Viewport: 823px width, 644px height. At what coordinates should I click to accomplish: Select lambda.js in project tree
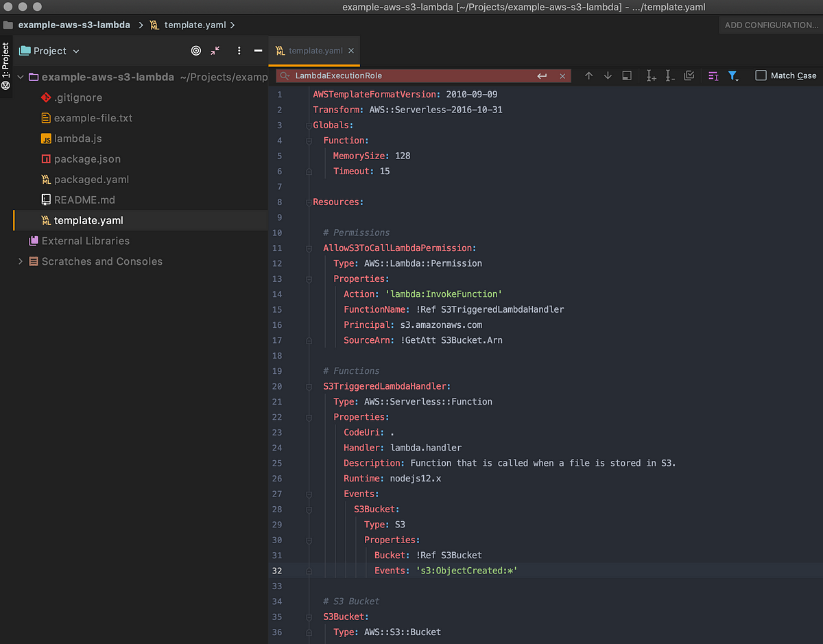tap(77, 139)
